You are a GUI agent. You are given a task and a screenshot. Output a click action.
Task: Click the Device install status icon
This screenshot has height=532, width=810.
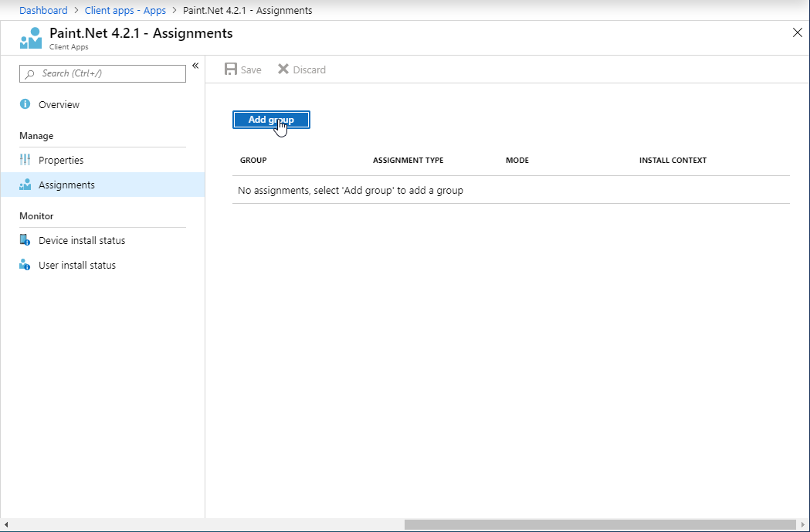click(25, 240)
